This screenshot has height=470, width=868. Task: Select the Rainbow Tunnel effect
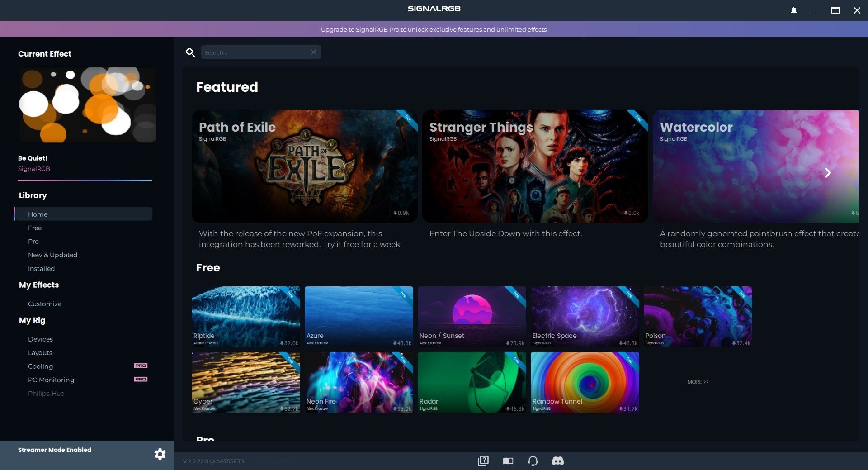click(x=585, y=382)
